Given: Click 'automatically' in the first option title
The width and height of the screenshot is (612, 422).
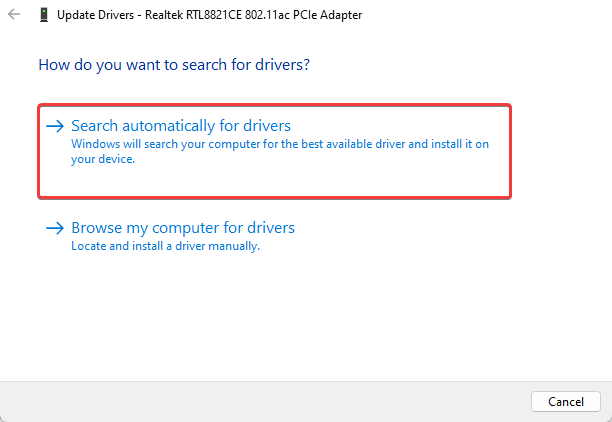Looking at the screenshot, I should [x=168, y=126].
